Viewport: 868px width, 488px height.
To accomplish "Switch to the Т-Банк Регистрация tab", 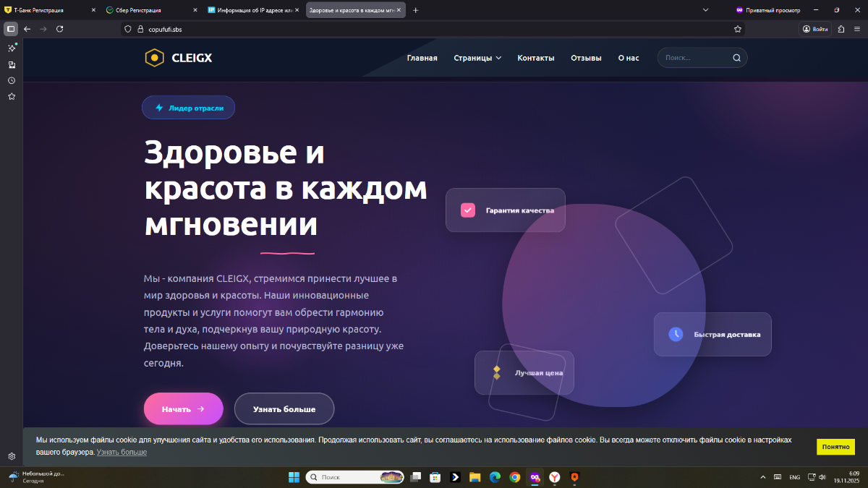I will (49, 10).
